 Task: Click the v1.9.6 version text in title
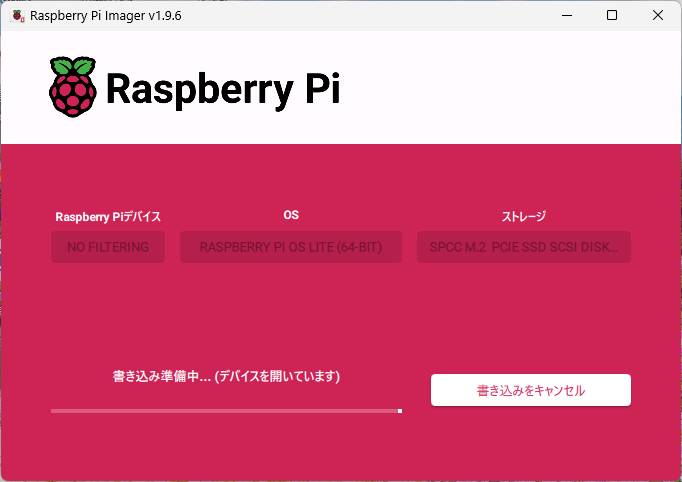[x=162, y=16]
